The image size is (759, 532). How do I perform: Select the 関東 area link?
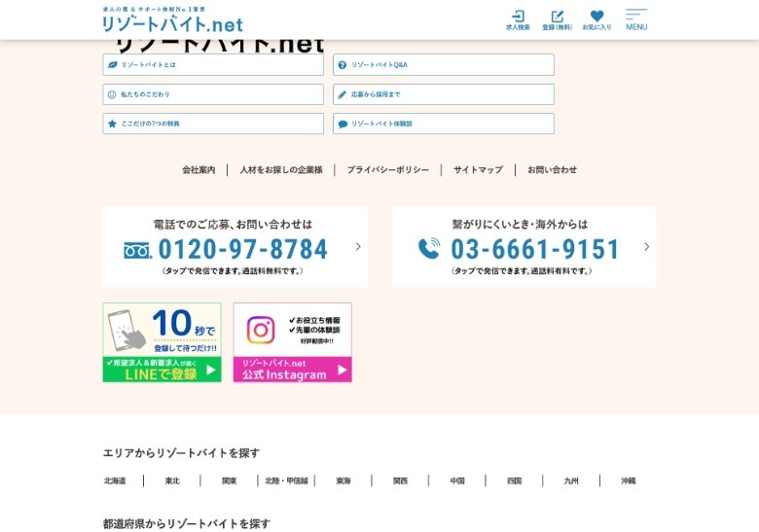coord(230,480)
